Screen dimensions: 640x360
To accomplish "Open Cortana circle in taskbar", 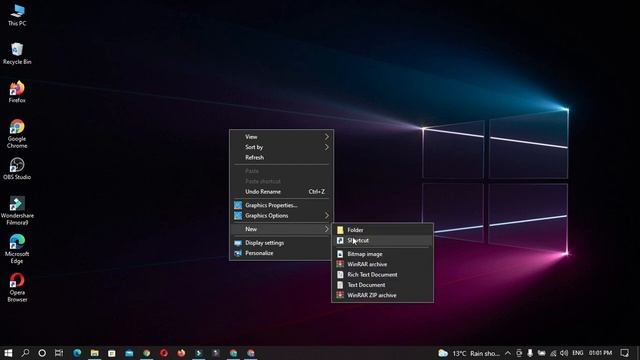I will pos(42,353).
